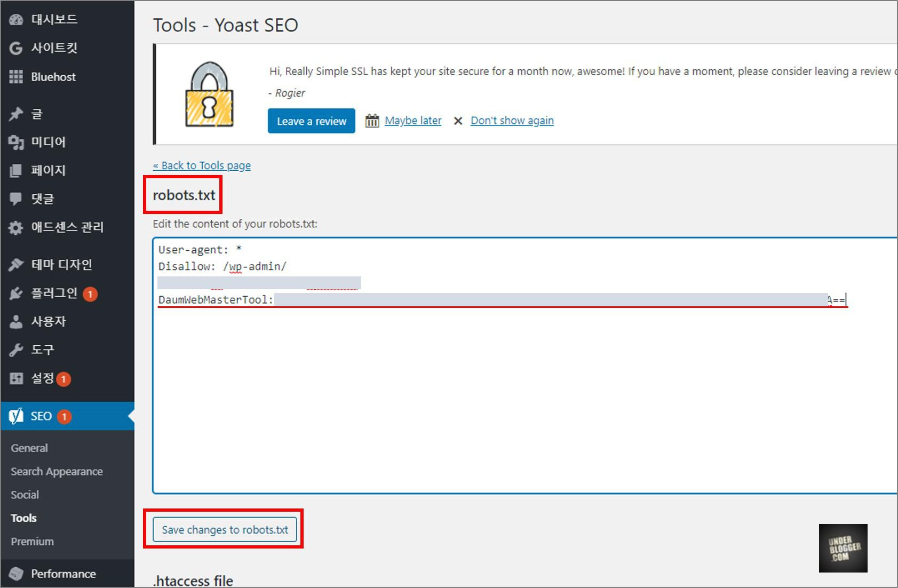Click the media icon beside 미디어
Image resolution: width=898 pixels, height=588 pixels.
[16, 142]
